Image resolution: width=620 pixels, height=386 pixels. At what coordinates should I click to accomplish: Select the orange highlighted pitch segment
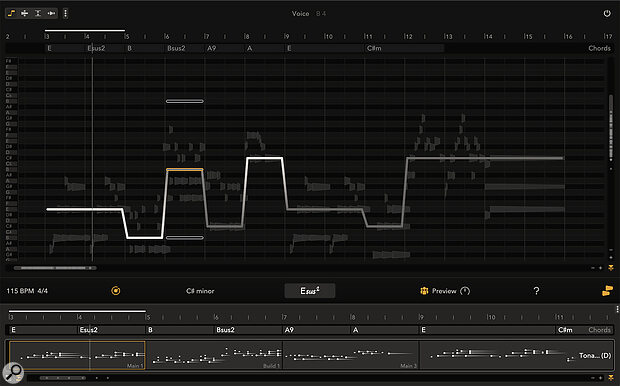click(x=185, y=170)
